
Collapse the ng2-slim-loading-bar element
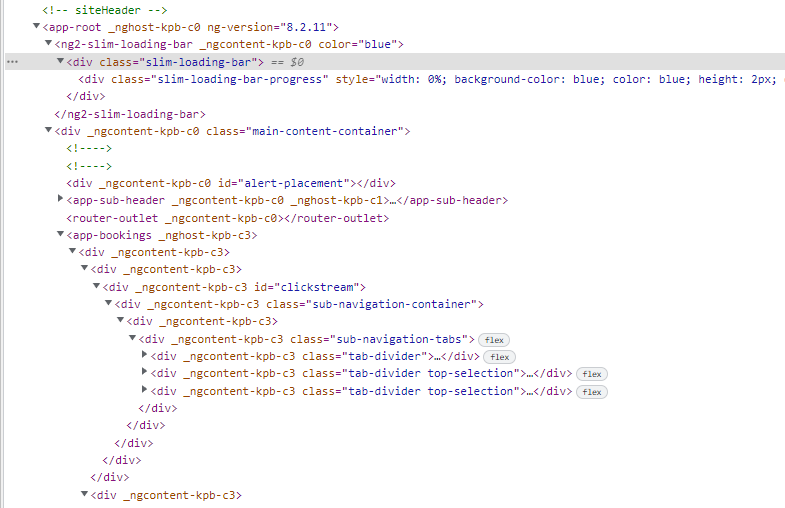[x=48, y=44]
